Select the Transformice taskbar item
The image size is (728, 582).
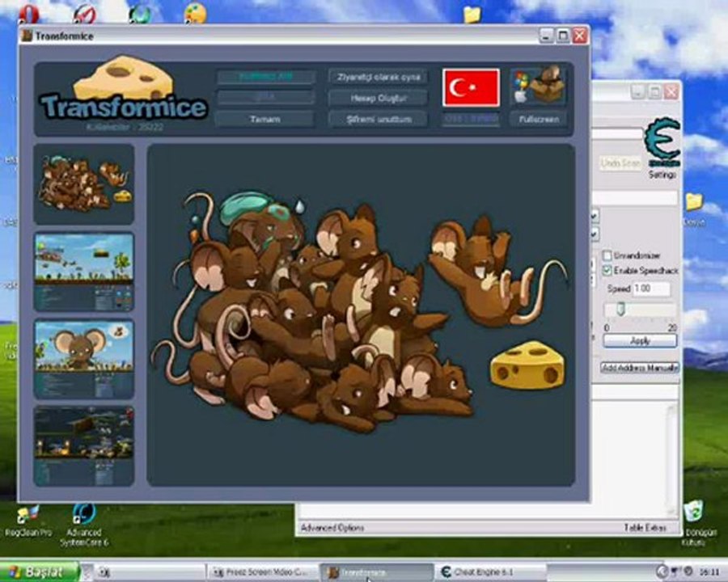point(376,572)
